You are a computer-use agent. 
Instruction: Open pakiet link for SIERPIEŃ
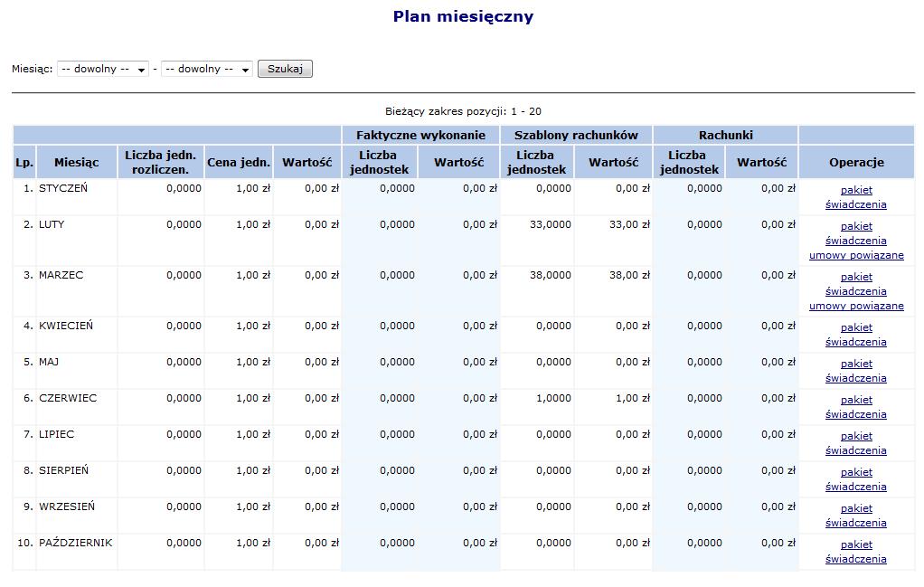click(x=856, y=472)
